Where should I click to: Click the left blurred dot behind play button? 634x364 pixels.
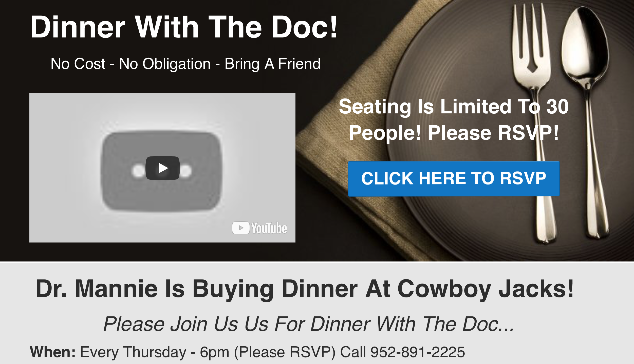tap(139, 171)
